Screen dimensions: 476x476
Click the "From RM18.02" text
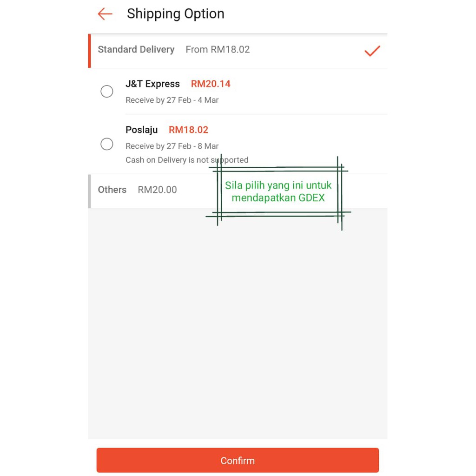point(218,50)
